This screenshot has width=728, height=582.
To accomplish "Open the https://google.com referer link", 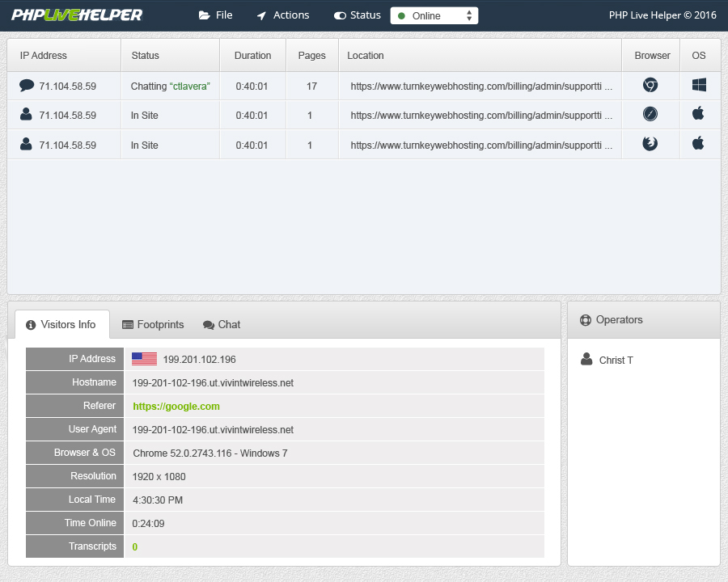I will 176,407.
